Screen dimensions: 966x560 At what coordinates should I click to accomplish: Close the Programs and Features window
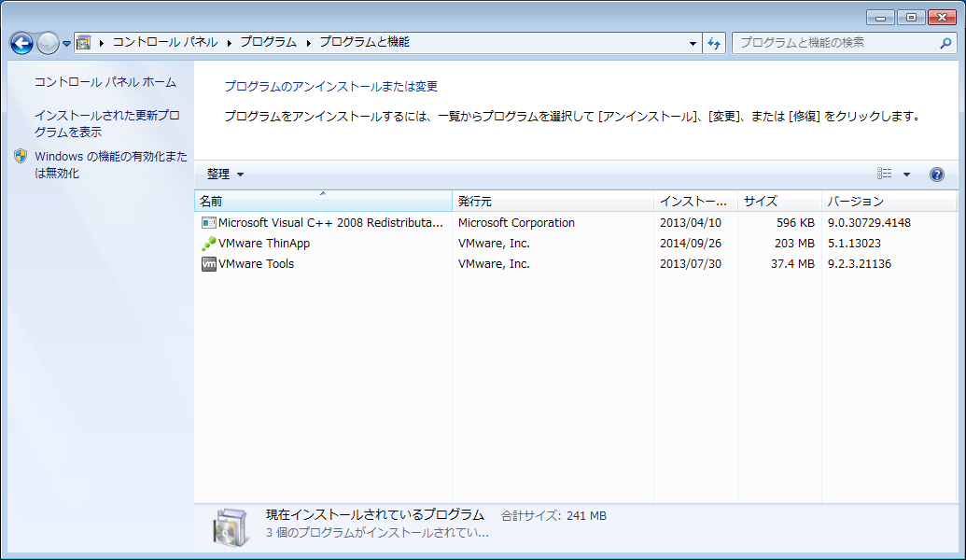pyautogui.click(x=942, y=17)
